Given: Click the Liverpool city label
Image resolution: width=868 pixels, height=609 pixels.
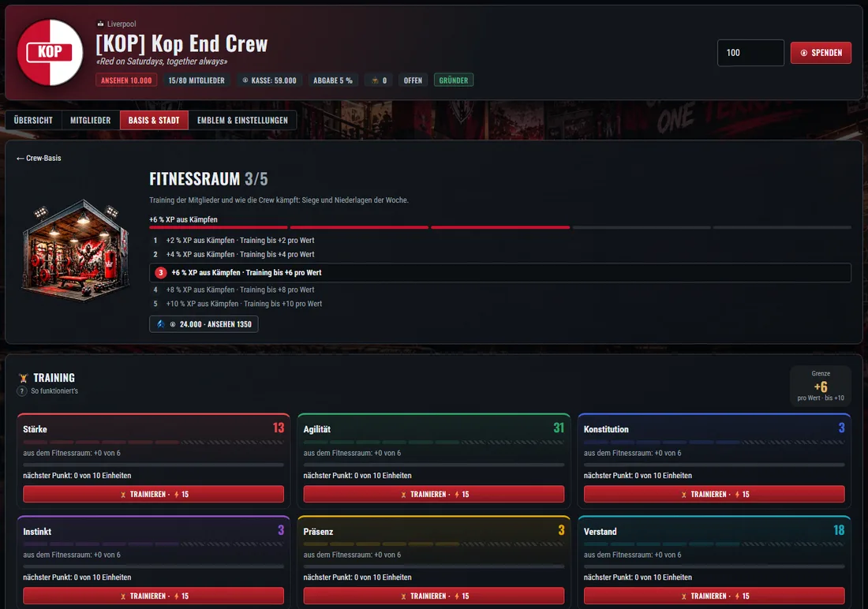Looking at the screenshot, I should [117, 24].
